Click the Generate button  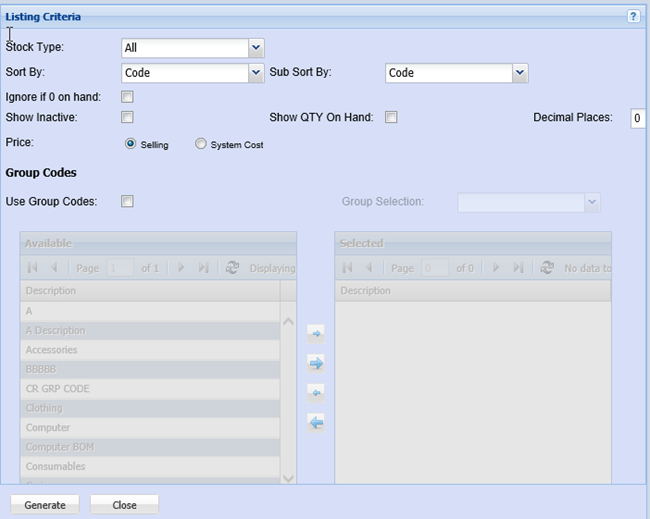pyautogui.click(x=45, y=505)
